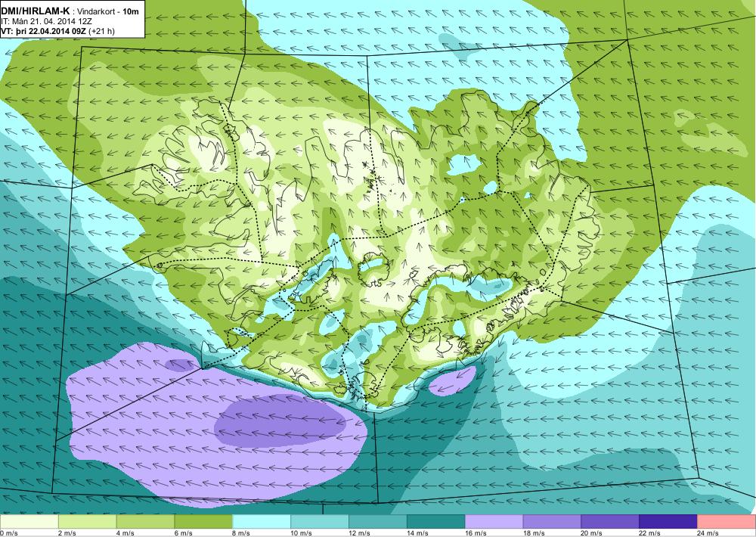Click the "22 m/s" legend label
Image resolution: width=756 pixels, height=537 pixels.
[x=650, y=533]
